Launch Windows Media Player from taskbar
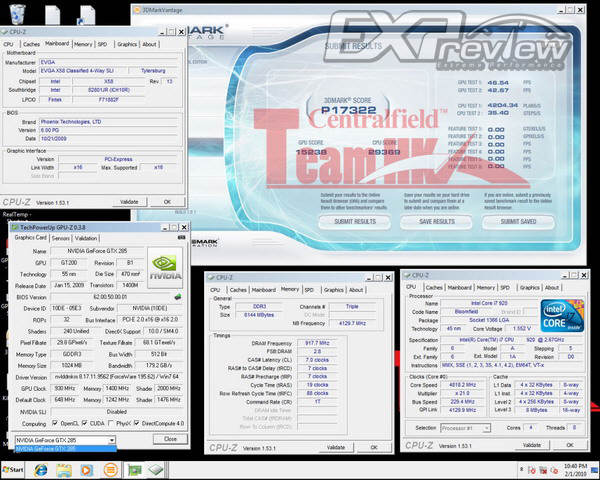The image size is (600, 480). click(86, 470)
